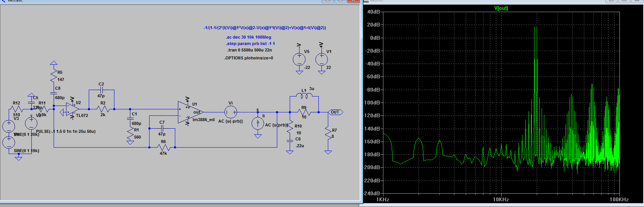Click the TL072 part name label

click(82, 115)
